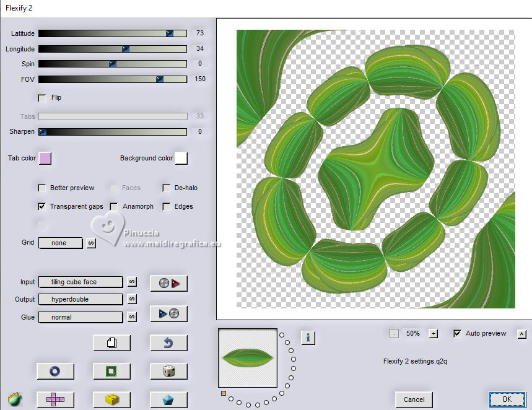Click the S button beside Glue
The image size is (532, 410).
[133, 317]
